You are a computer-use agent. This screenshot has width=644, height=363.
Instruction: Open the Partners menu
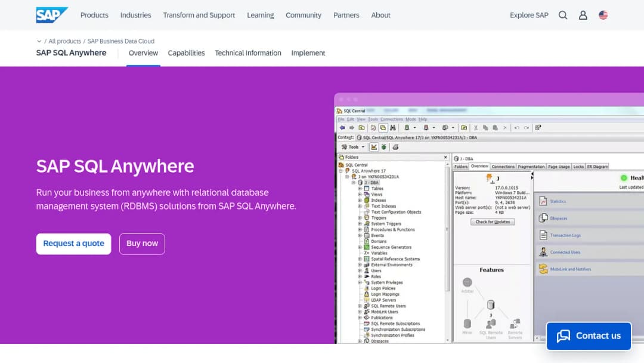346,15
